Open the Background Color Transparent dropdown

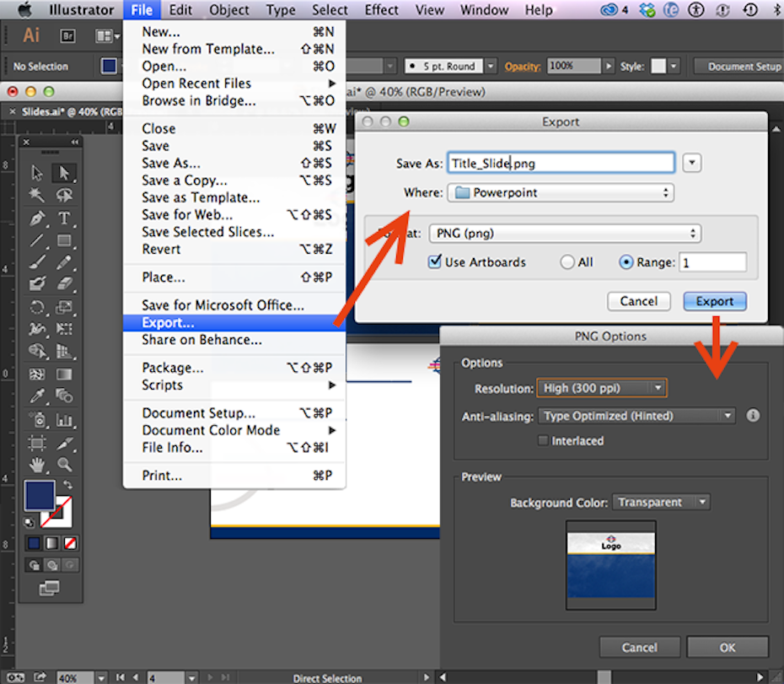(x=661, y=502)
